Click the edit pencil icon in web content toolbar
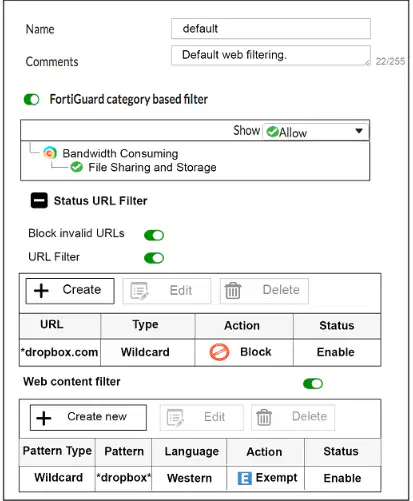The height and width of the screenshot is (501, 413). click(x=175, y=418)
